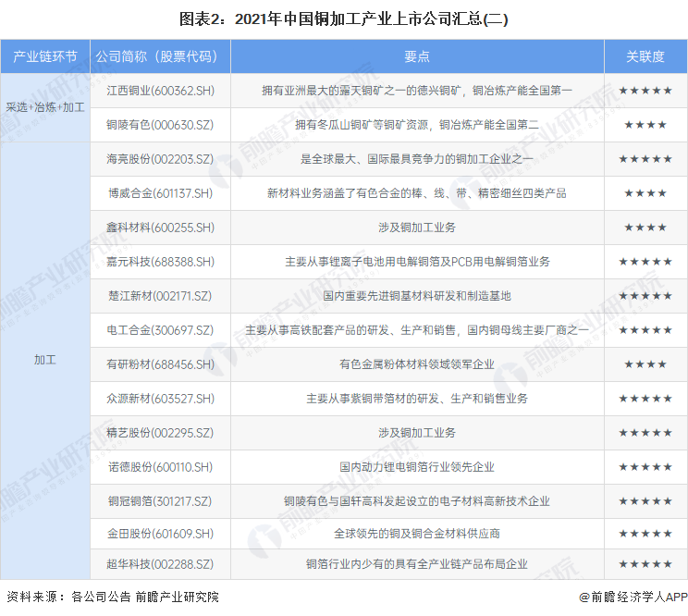Click the four-star rating for 有研粉材
688x616 pixels.
pyautogui.click(x=645, y=364)
